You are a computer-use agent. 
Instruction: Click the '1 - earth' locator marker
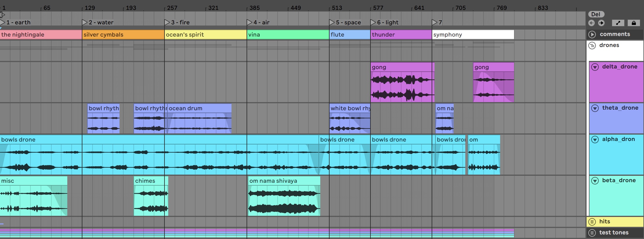(x=3, y=22)
